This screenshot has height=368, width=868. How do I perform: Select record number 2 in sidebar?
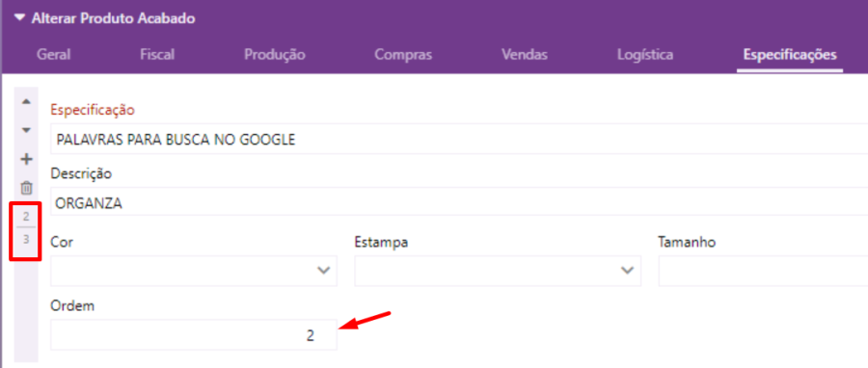point(26,217)
